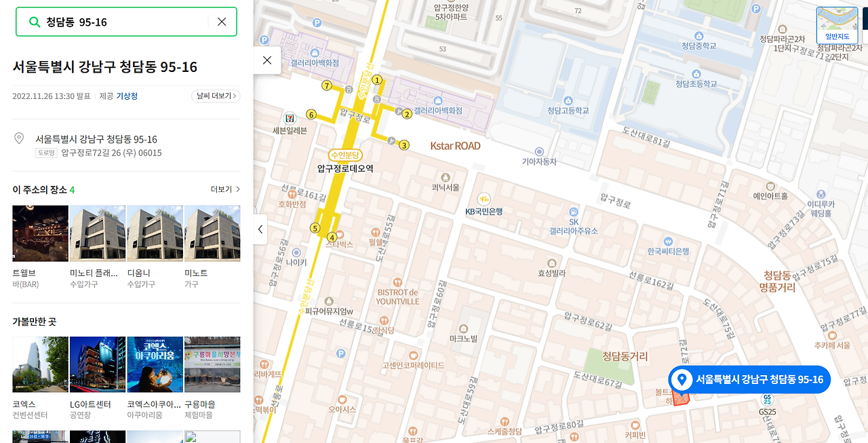Open the 트웰브 bar thumbnail
Viewport: 868px width, 443px height.
pos(41,233)
